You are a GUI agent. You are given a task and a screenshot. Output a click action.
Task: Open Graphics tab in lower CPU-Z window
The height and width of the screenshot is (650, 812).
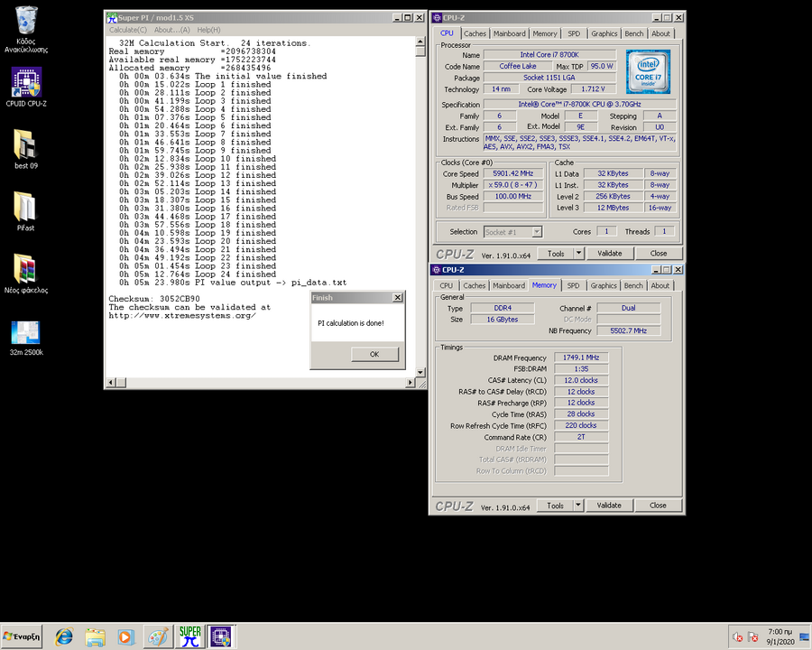point(604,285)
